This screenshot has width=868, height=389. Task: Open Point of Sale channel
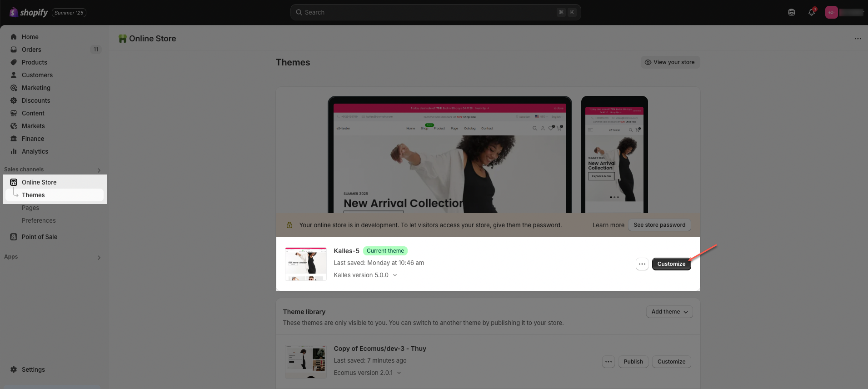[x=55, y=237]
